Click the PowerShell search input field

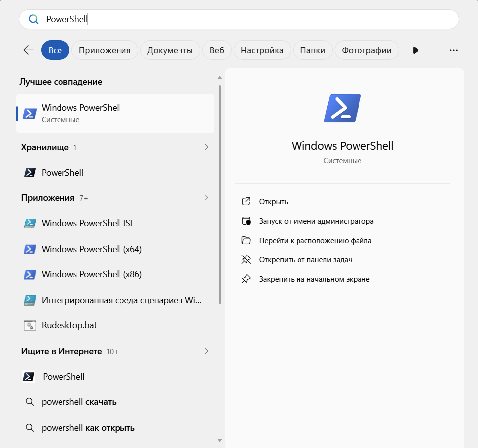239,19
